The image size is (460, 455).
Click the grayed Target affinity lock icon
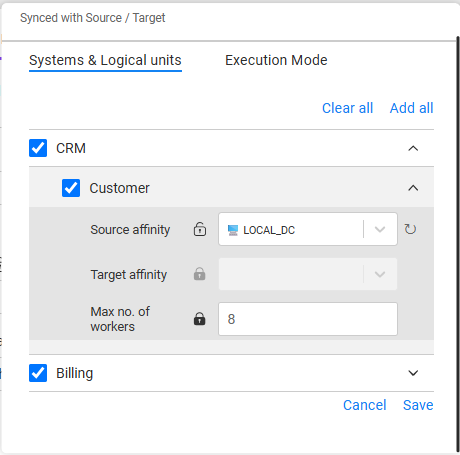[200, 274]
